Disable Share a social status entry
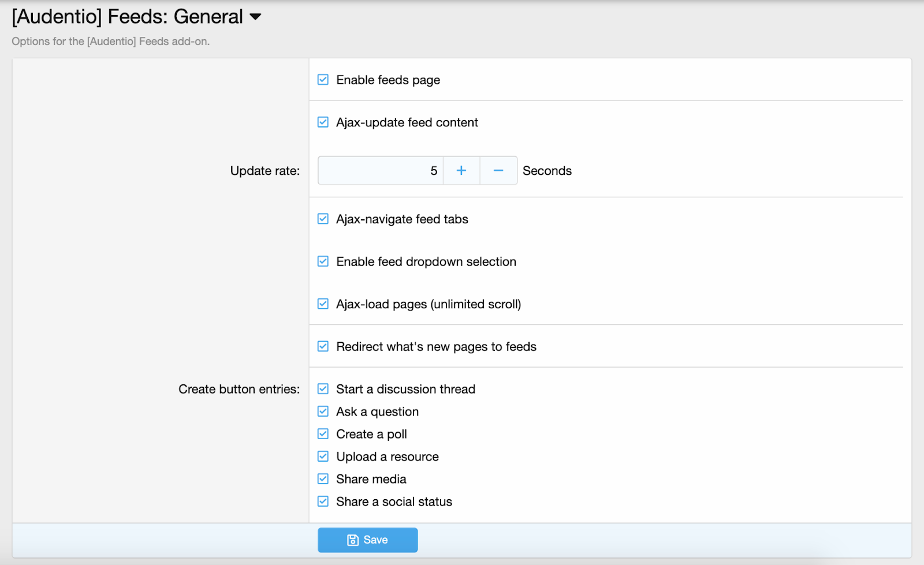Viewport: 924px width, 565px height. tap(323, 502)
